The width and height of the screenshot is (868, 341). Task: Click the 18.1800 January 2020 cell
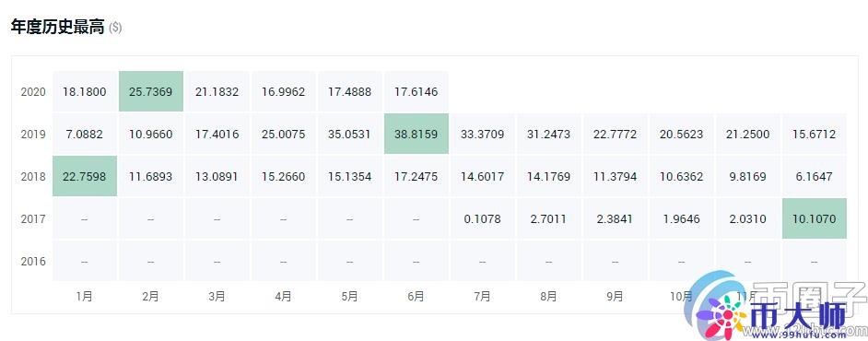(x=85, y=92)
